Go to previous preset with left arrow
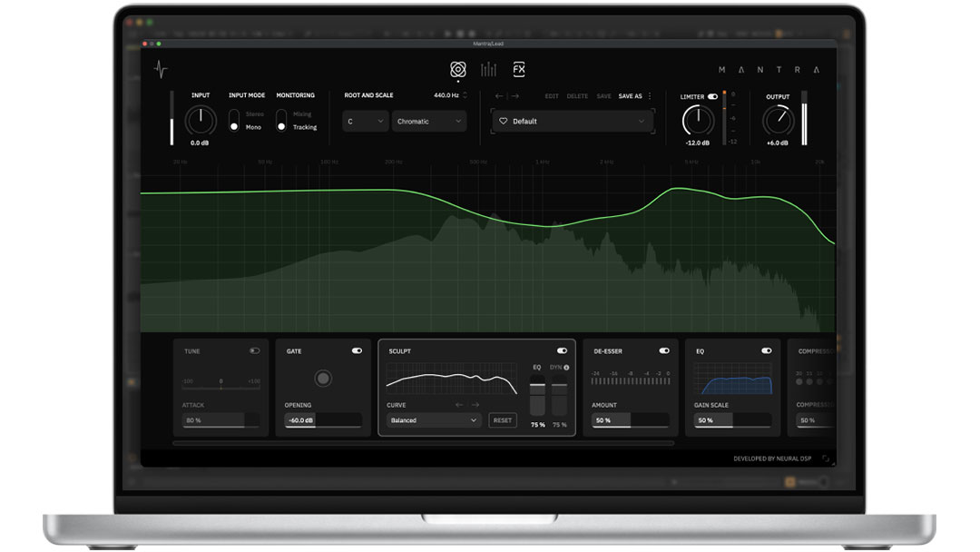Screen dimensions: 980x552 (499, 96)
